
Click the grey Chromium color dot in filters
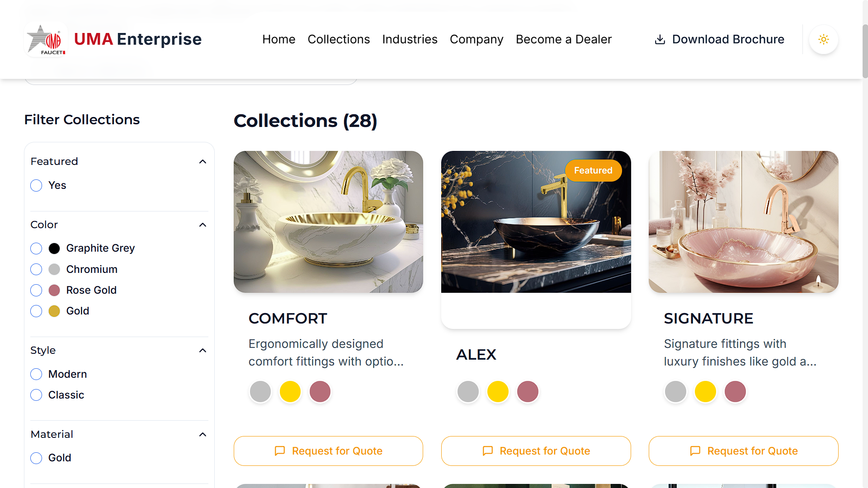point(54,269)
